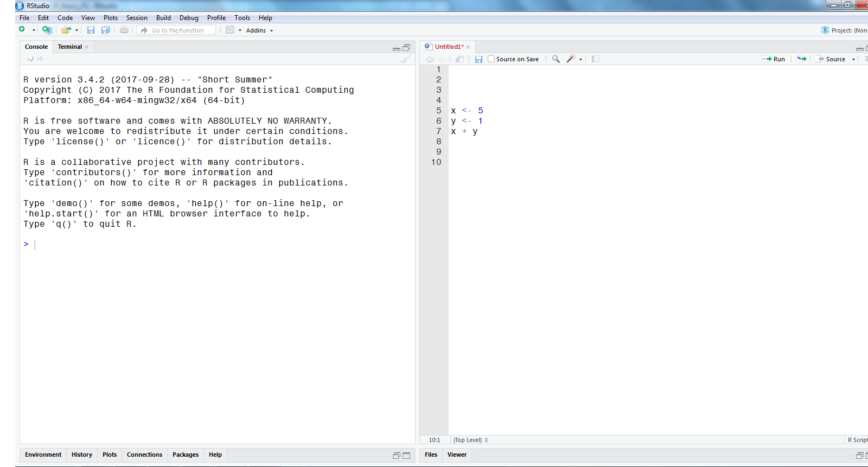Viewport: 868px width, 467px height.
Task: Open the Session menu
Action: tap(137, 18)
